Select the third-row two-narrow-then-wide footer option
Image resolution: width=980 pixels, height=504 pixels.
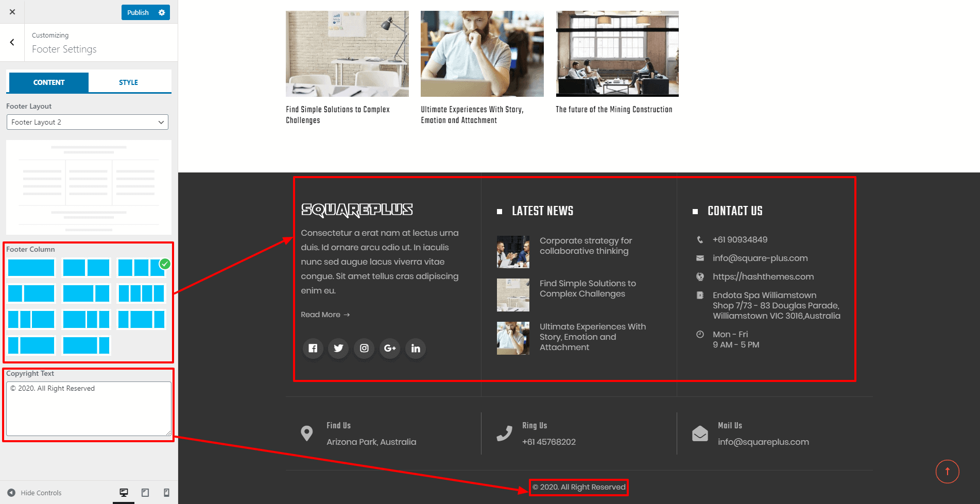point(31,319)
